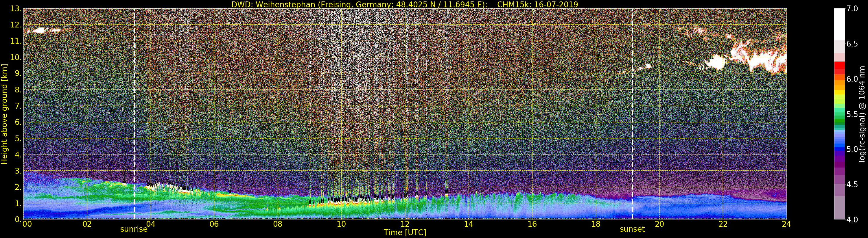Click the height tick label '11.'
Viewport: 868px width, 238px height.
coord(16,41)
